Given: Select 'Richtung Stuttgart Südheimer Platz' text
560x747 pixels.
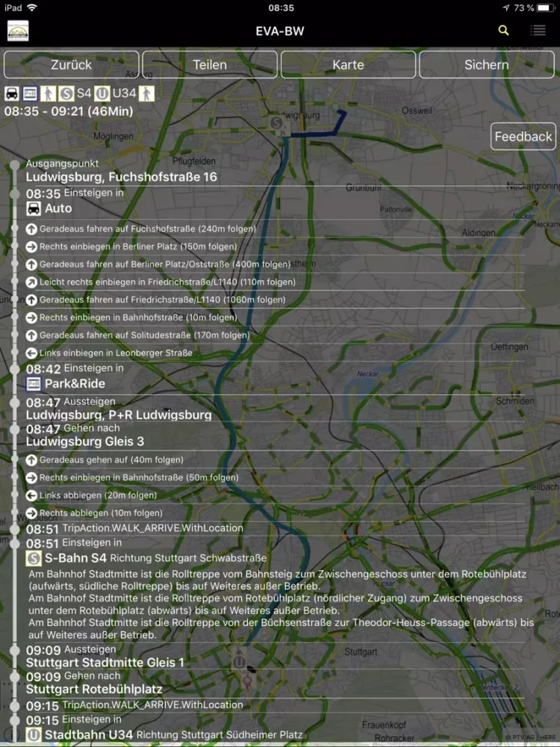Looking at the screenshot, I should point(220,735).
